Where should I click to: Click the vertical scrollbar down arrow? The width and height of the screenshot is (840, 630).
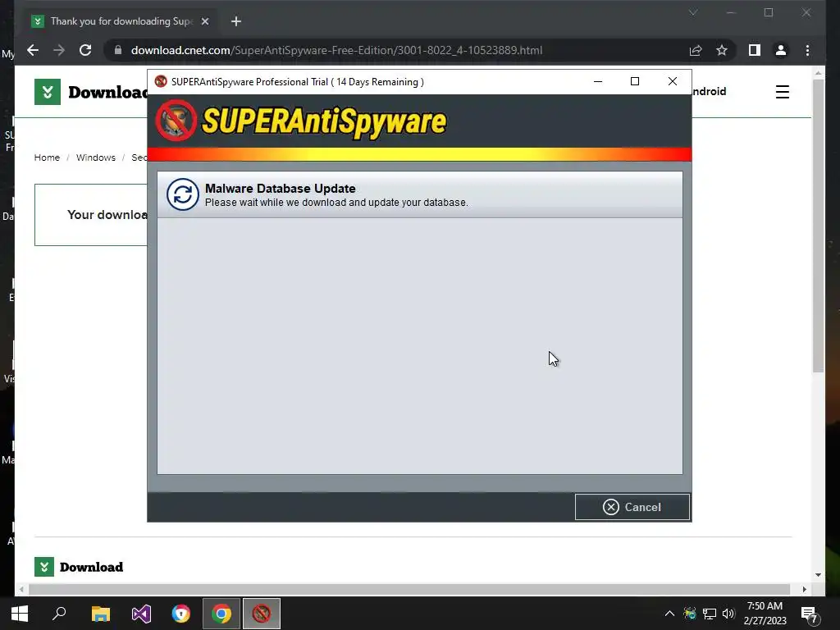(x=818, y=575)
